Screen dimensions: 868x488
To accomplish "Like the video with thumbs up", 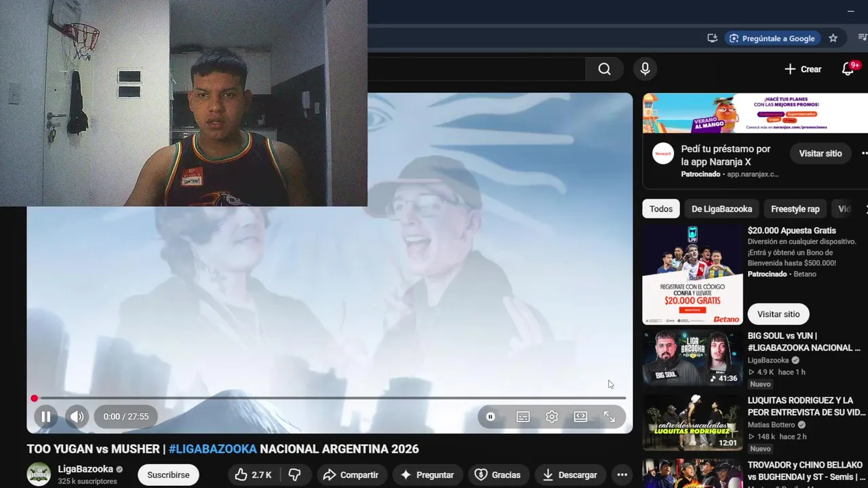I will [x=253, y=475].
